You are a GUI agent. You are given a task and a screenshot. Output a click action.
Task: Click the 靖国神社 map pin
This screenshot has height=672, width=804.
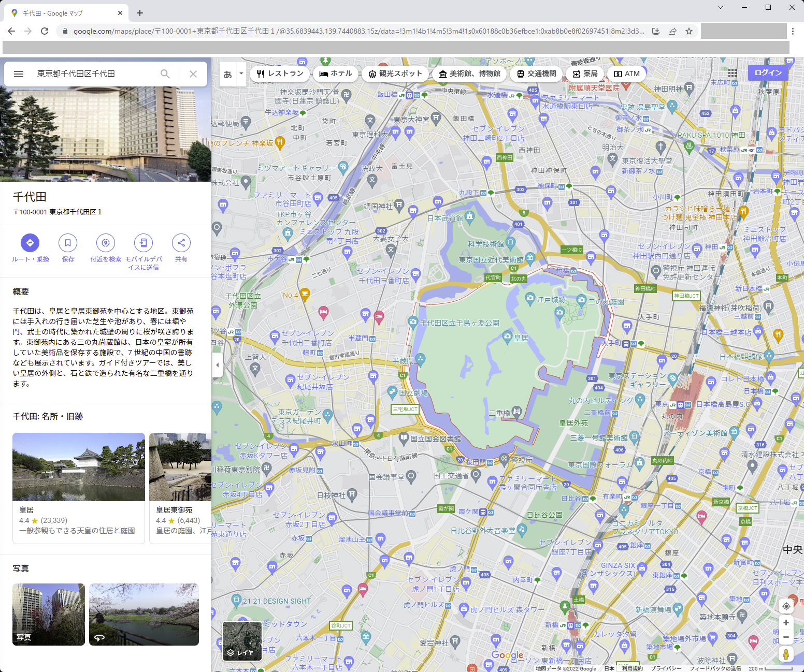(399, 204)
